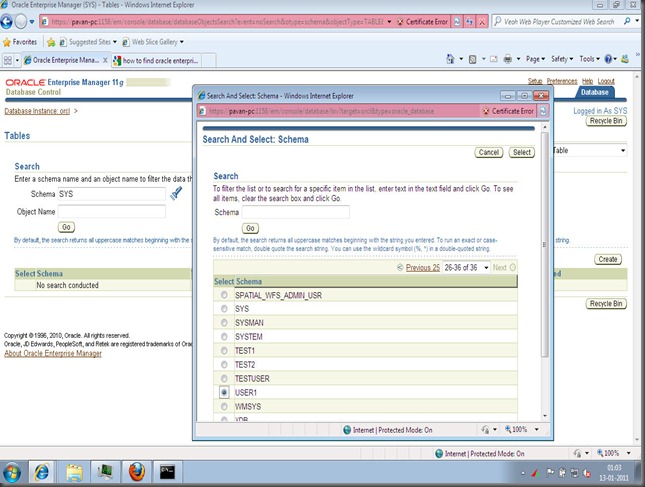The width and height of the screenshot is (645, 487).
Task: Select the WMSYS schema radio button
Action: click(224, 406)
